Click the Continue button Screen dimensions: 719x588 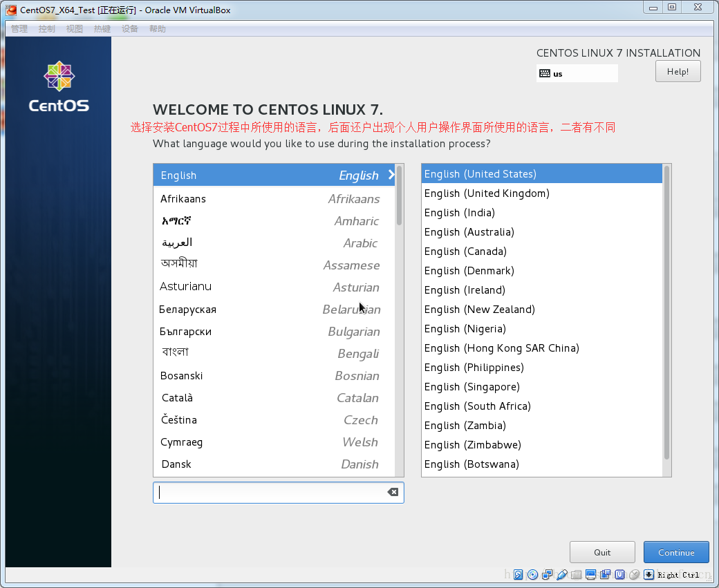[x=676, y=552]
